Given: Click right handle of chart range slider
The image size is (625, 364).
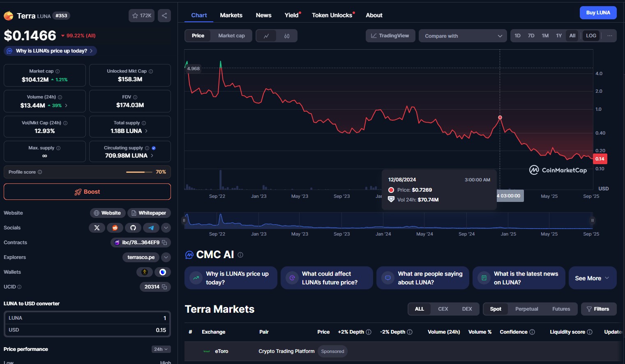Looking at the screenshot, I should click(592, 220).
